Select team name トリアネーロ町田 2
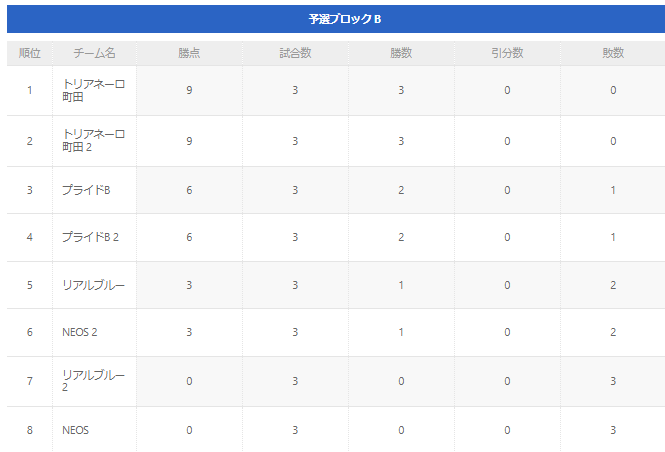The image size is (665, 452). pos(93,141)
